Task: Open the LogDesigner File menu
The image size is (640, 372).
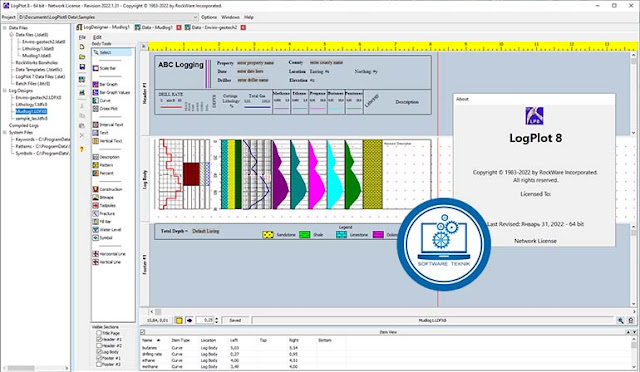Action: tap(82, 37)
